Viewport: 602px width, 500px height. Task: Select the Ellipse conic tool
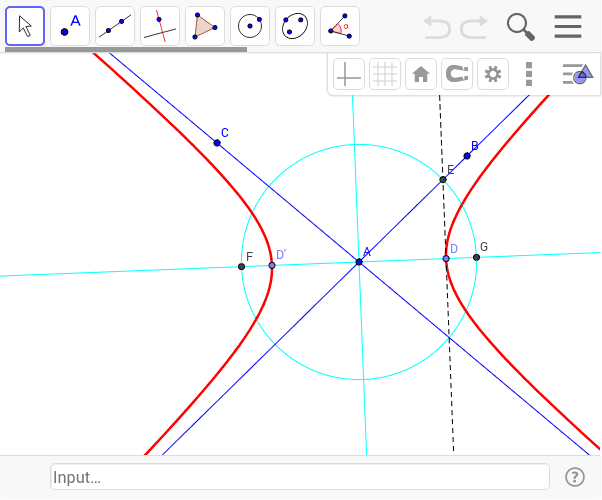tap(295, 26)
